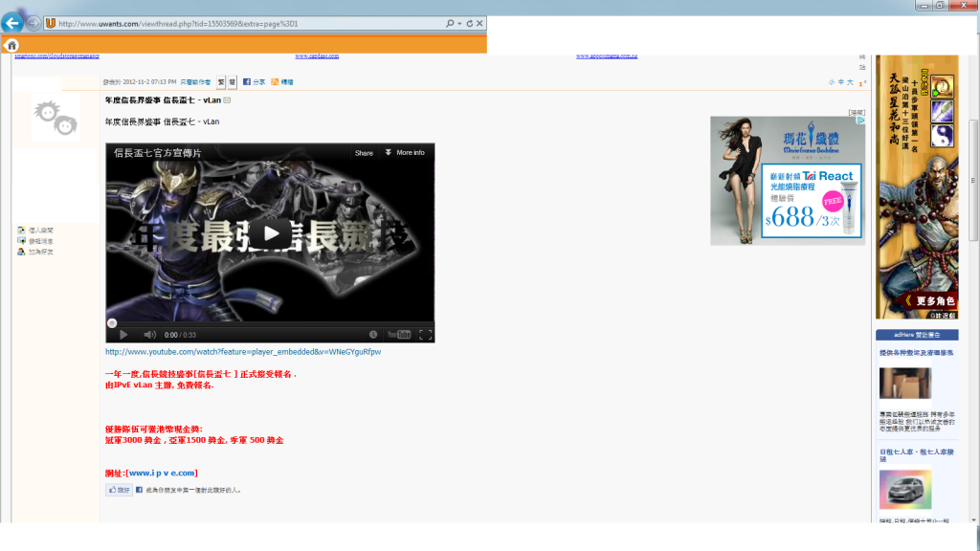980x551 pixels.
Task: Click the Watch Later clock icon on video
Action: pos(373,335)
